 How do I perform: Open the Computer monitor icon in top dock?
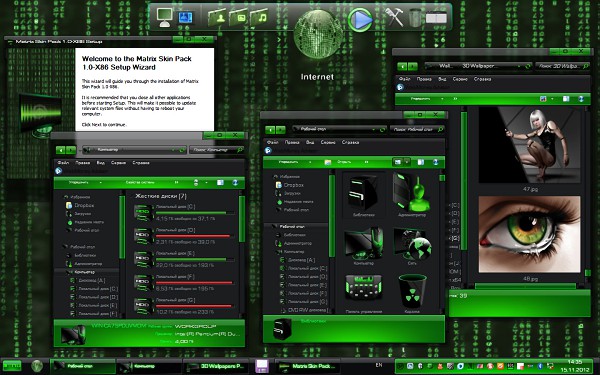(x=165, y=17)
